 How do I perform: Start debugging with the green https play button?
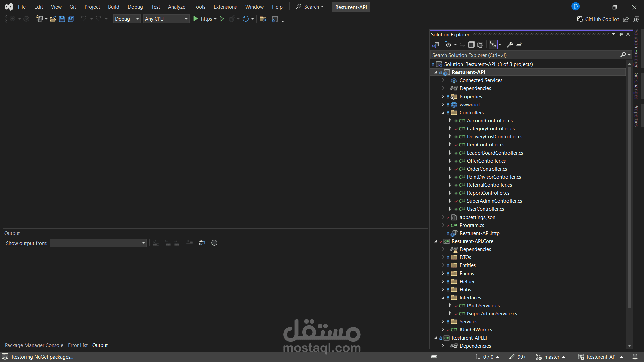(196, 19)
